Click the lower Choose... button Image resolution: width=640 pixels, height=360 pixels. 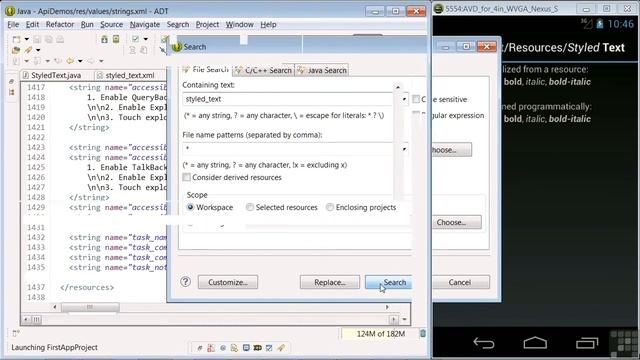(x=456, y=222)
